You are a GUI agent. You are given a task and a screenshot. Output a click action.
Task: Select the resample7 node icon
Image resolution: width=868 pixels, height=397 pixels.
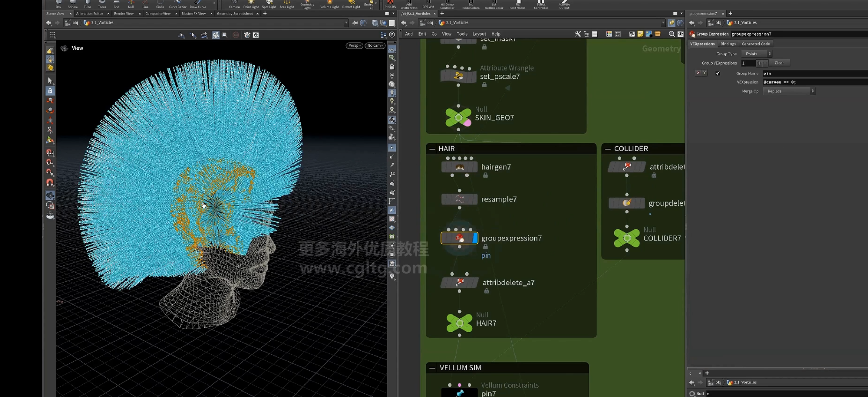point(459,199)
